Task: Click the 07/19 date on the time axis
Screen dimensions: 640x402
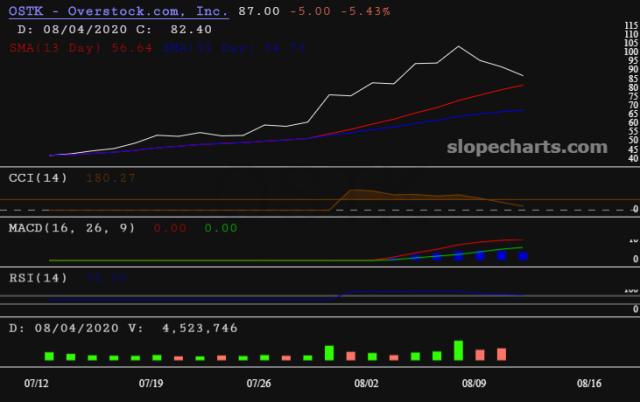Action: tap(151, 383)
